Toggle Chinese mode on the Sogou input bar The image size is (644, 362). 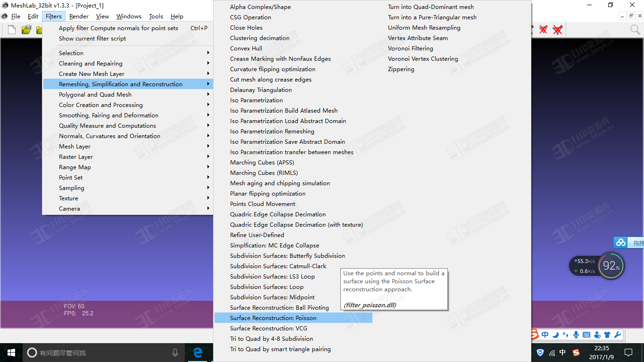pos(545,335)
